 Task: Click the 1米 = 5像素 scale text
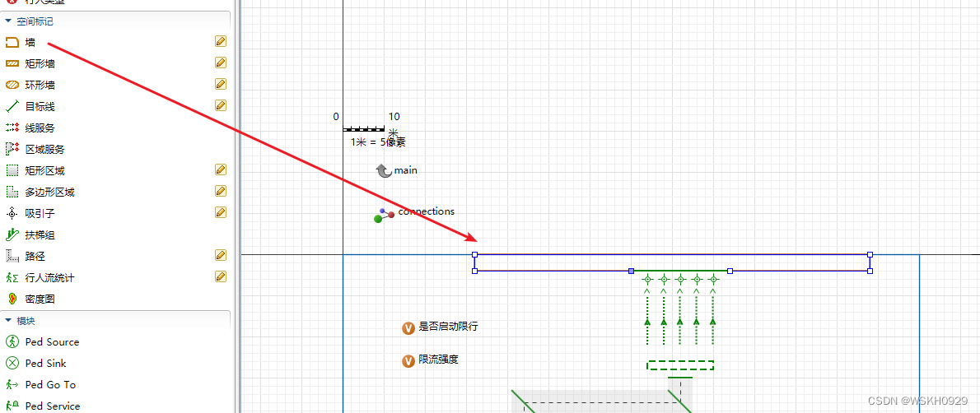coord(378,142)
